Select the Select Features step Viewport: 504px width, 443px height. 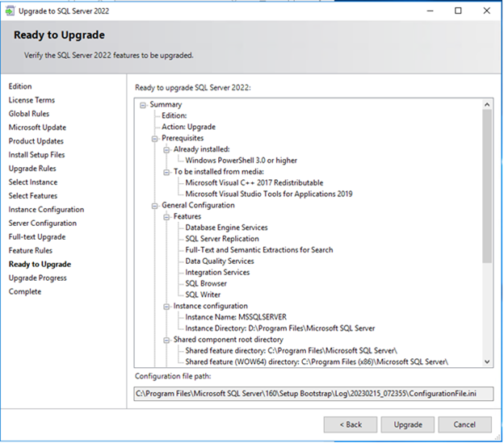tap(33, 196)
